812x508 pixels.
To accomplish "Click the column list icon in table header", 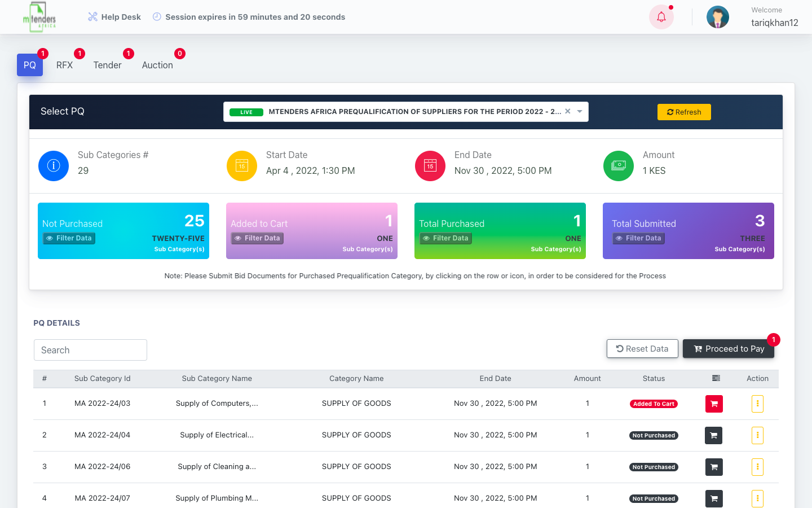I will (716, 378).
